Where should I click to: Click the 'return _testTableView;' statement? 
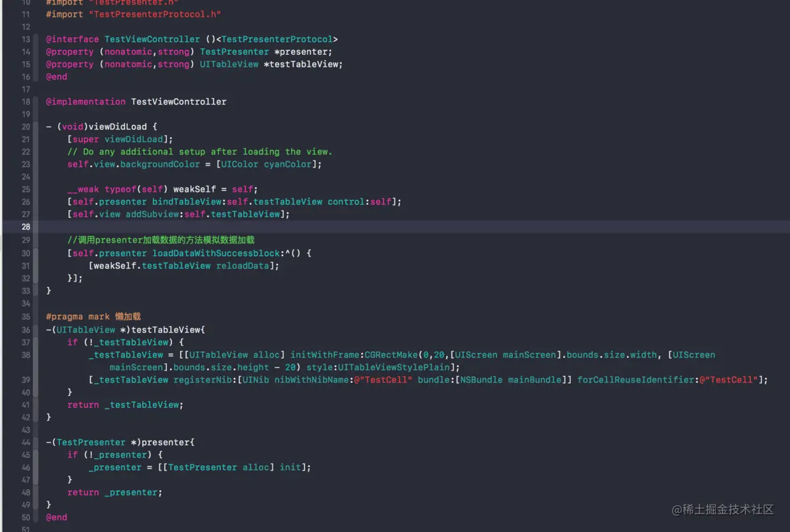click(126, 405)
